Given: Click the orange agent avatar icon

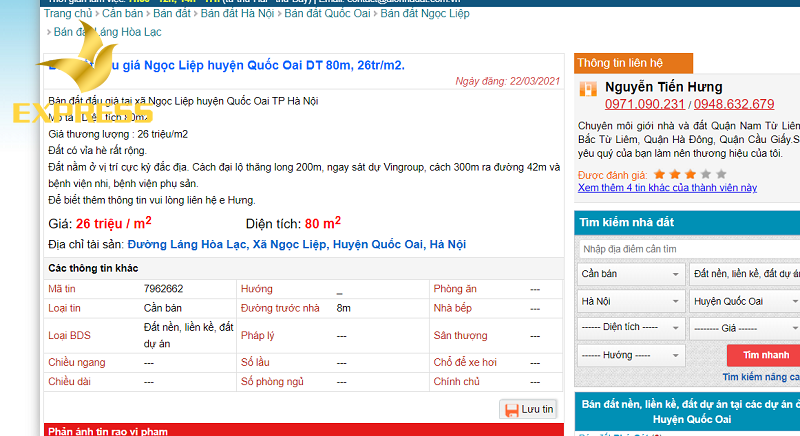Looking at the screenshot, I should point(588,88).
